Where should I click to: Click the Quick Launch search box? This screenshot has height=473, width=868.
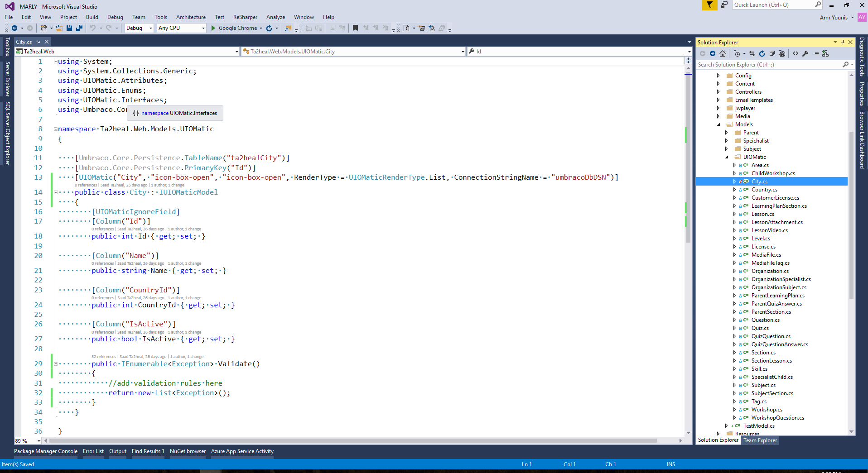coord(777,5)
